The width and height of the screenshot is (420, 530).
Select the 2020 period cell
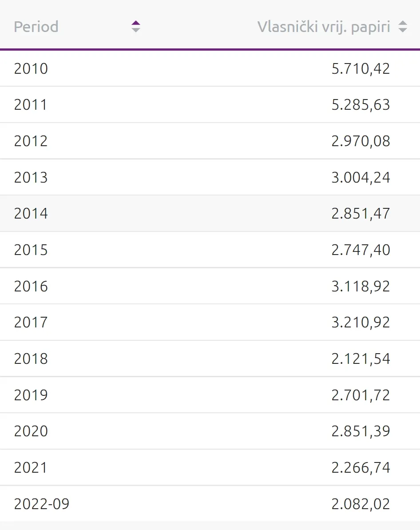(31, 431)
